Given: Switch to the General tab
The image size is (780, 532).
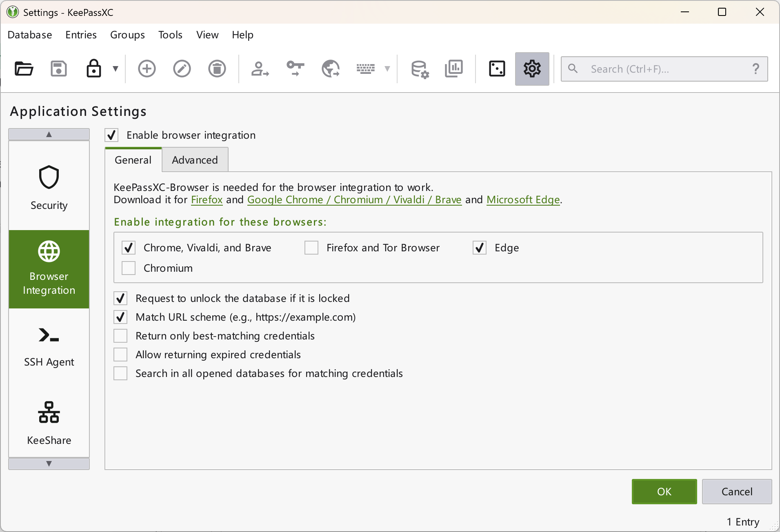Looking at the screenshot, I should coord(133,160).
